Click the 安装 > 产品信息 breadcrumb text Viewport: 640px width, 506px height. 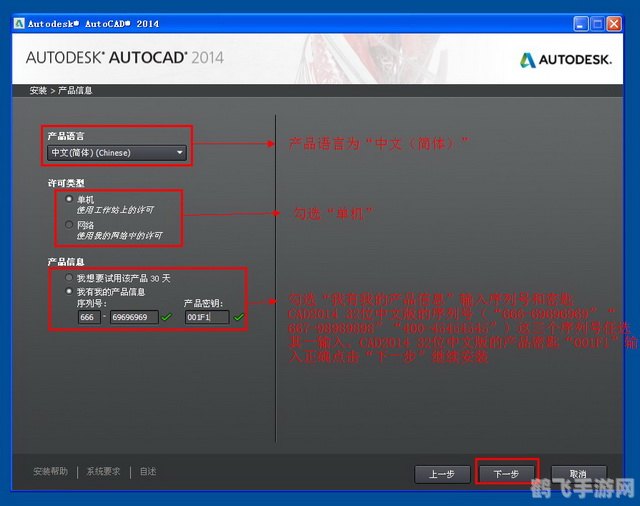[x=61, y=91]
